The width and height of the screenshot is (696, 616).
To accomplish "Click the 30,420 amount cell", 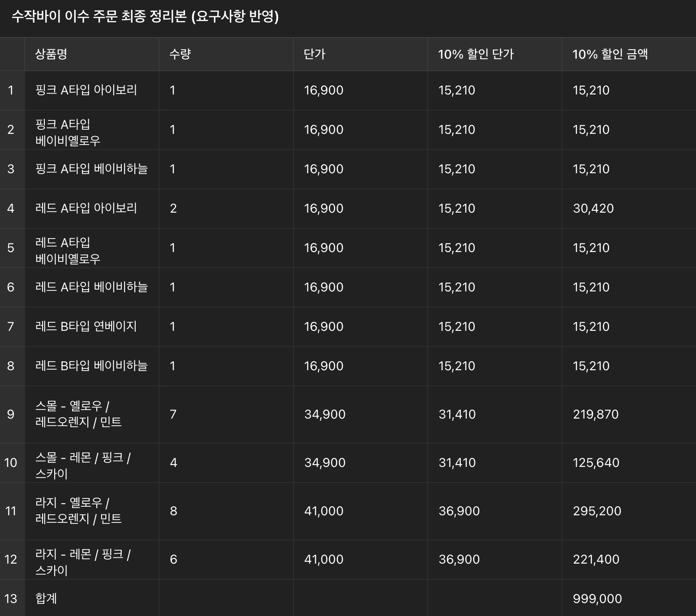I will 593,208.
